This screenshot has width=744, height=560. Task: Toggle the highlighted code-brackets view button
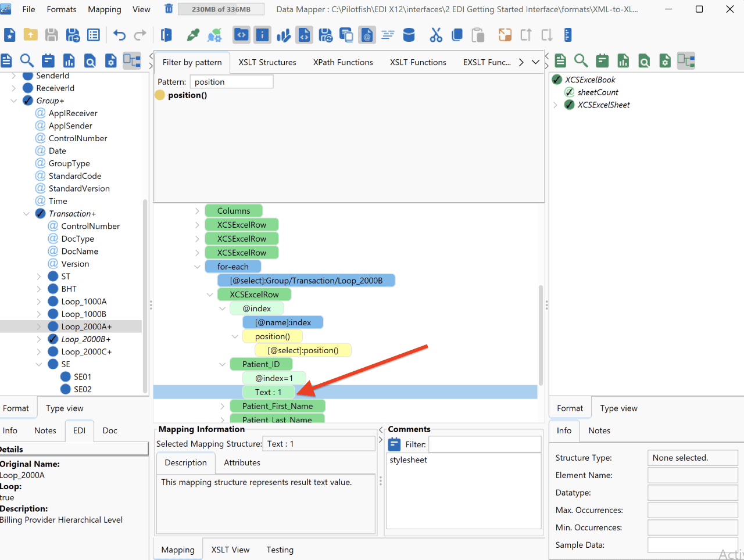click(x=241, y=35)
